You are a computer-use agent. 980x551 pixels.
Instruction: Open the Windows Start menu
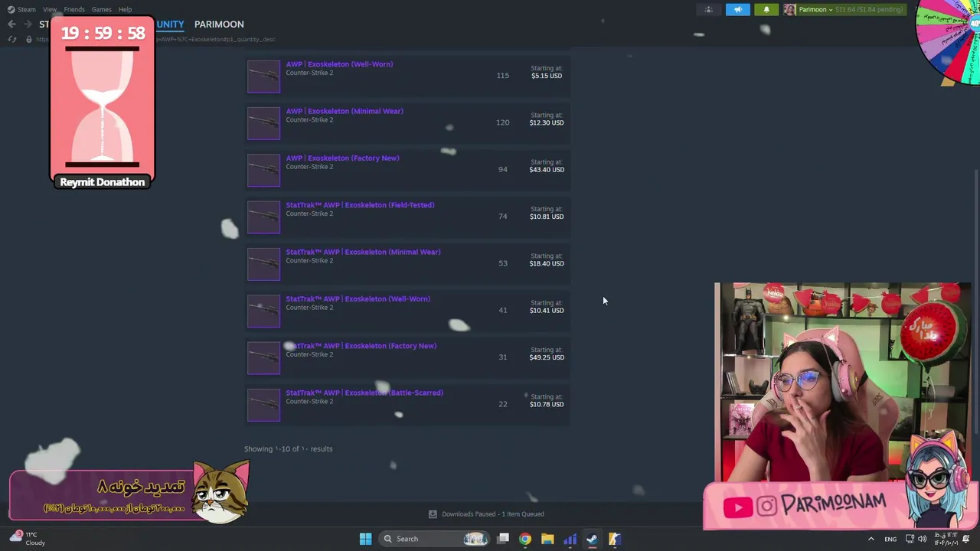click(x=365, y=539)
